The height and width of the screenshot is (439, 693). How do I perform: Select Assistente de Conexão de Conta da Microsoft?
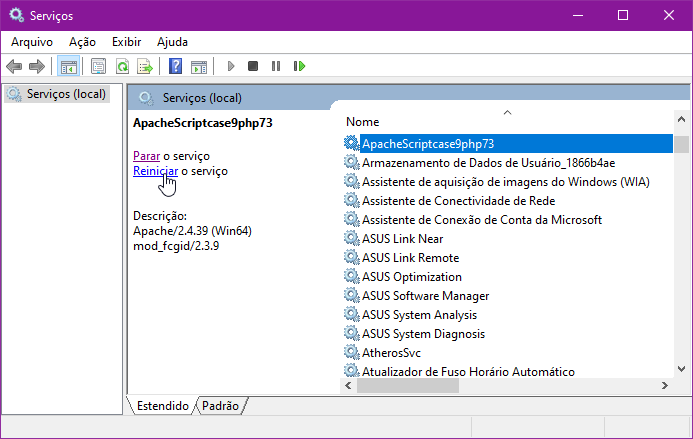482,220
